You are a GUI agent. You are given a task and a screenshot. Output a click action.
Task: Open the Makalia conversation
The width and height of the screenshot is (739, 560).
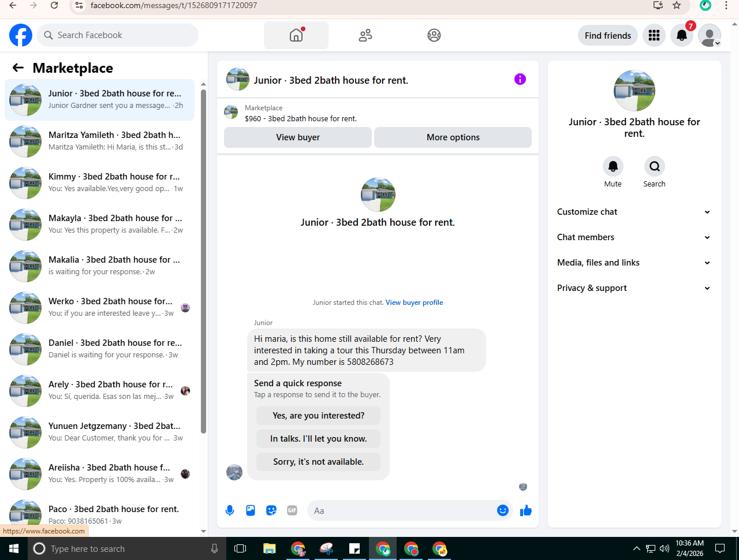tap(99, 266)
